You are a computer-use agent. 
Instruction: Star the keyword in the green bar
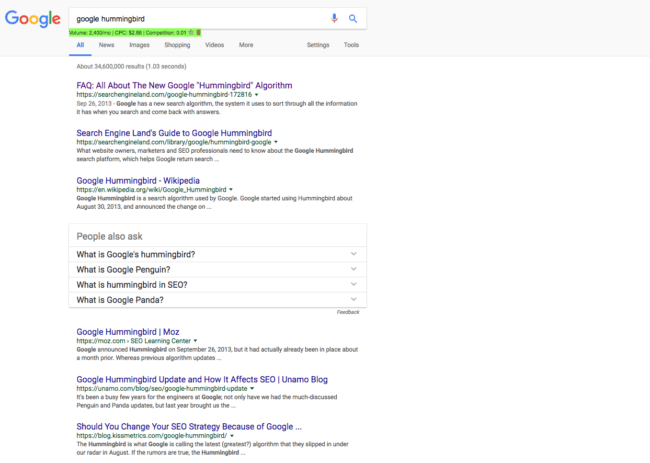pyautogui.click(x=191, y=32)
